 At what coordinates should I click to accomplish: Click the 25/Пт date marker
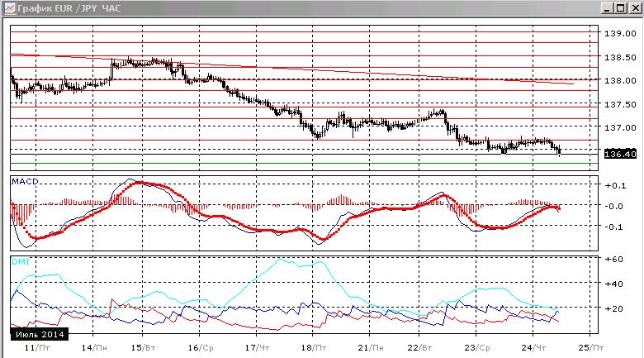[590, 348]
